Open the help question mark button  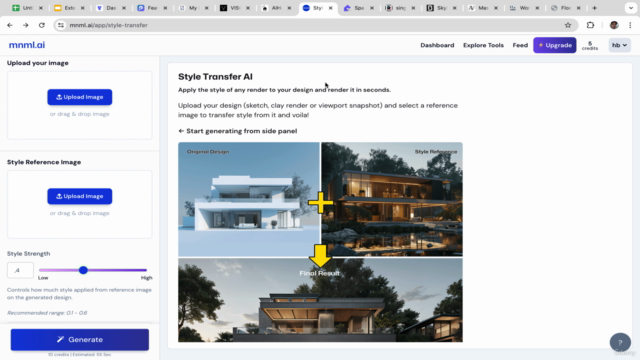point(620,342)
